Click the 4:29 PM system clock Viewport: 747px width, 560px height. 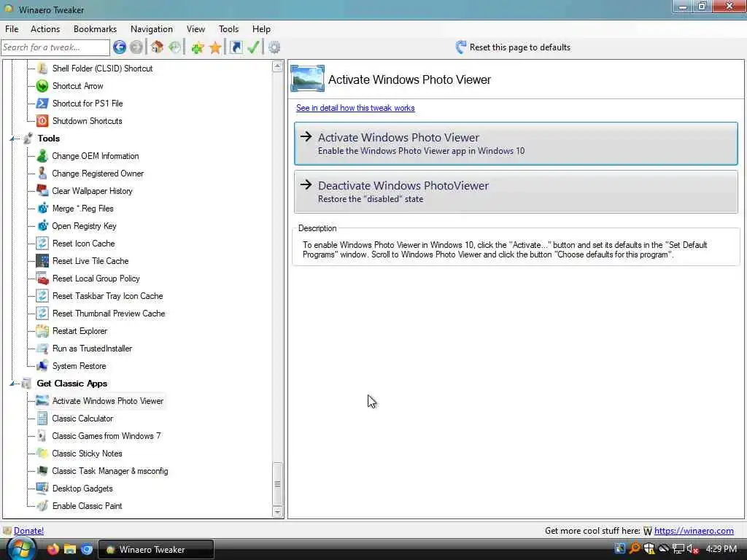coord(721,549)
